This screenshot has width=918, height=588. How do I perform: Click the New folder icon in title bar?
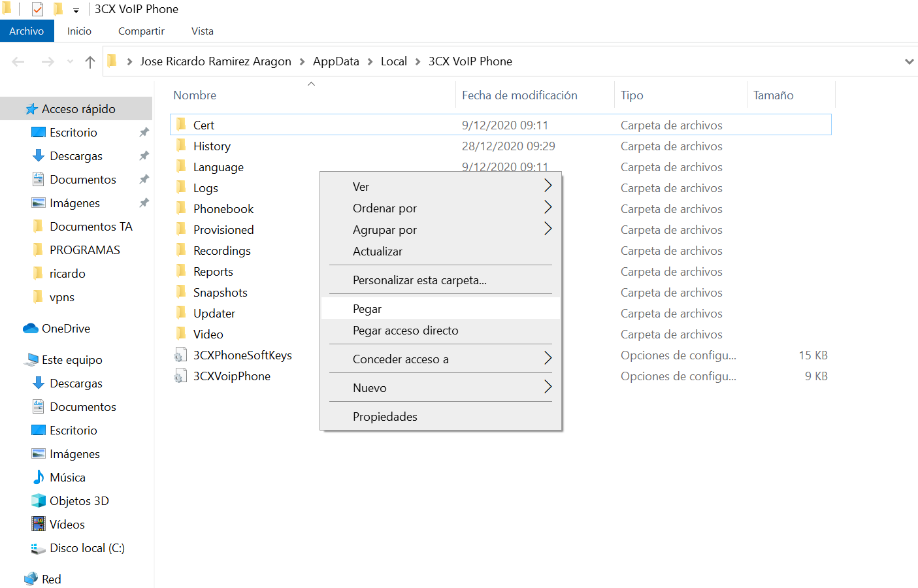(58, 9)
